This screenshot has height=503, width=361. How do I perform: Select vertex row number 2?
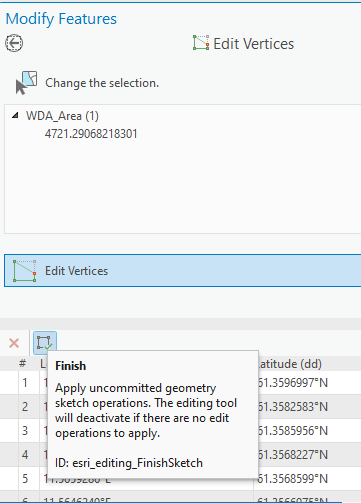click(25, 407)
